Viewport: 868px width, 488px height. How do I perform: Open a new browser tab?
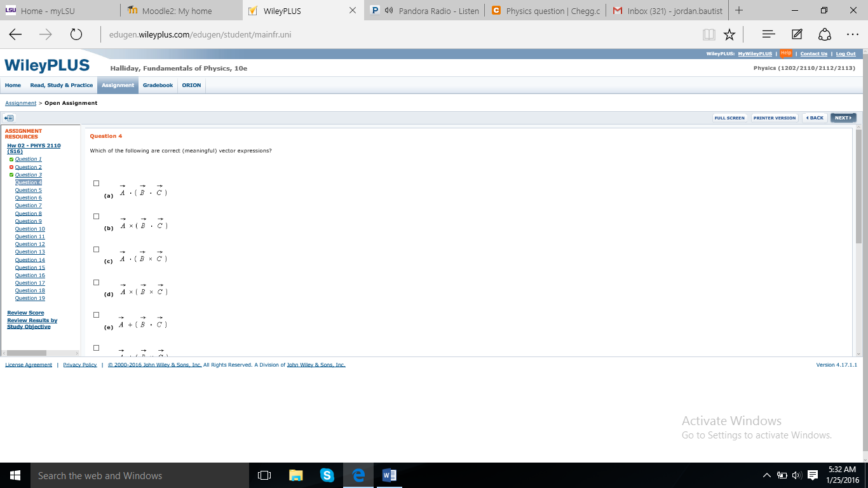pyautogui.click(x=739, y=10)
